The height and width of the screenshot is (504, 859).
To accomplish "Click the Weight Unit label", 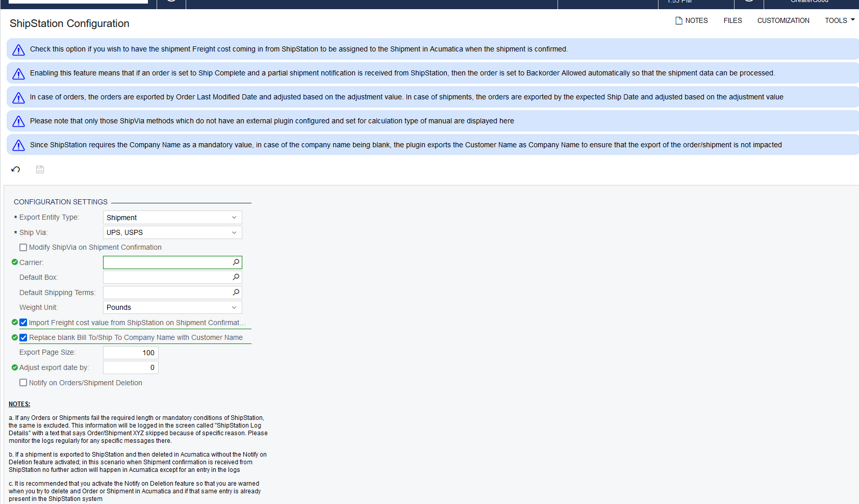I will (x=39, y=307).
